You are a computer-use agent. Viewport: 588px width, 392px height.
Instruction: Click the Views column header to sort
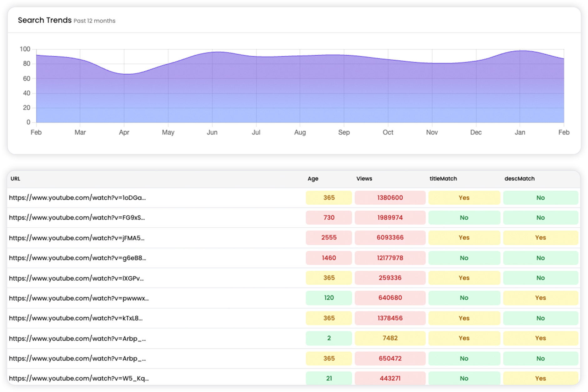point(364,178)
